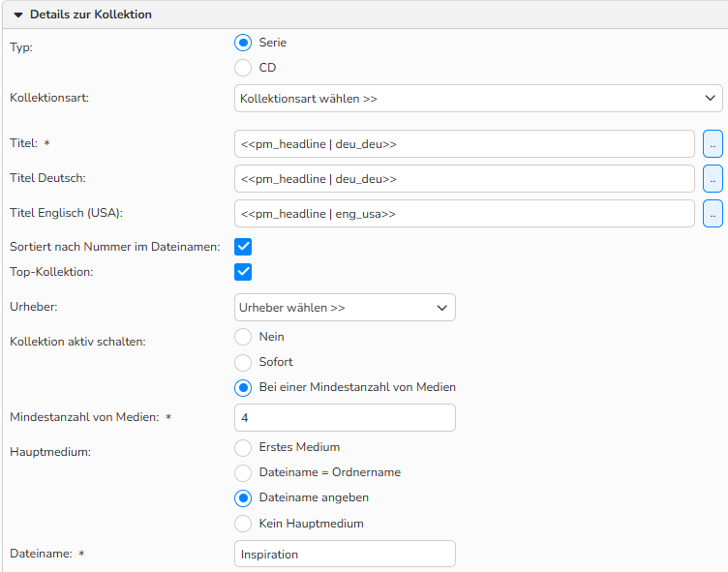Screen dimensions: 728x572
Task: Click the Typ label
Action: click(21, 47)
